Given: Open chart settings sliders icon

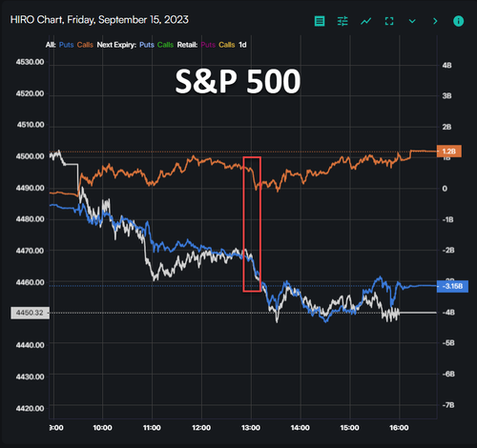Looking at the screenshot, I should click(342, 21).
